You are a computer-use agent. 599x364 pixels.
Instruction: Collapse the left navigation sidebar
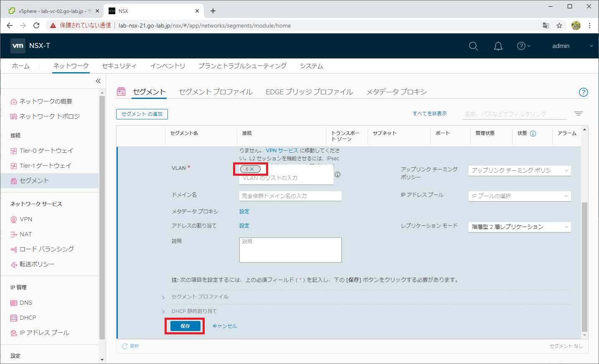tap(98, 81)
